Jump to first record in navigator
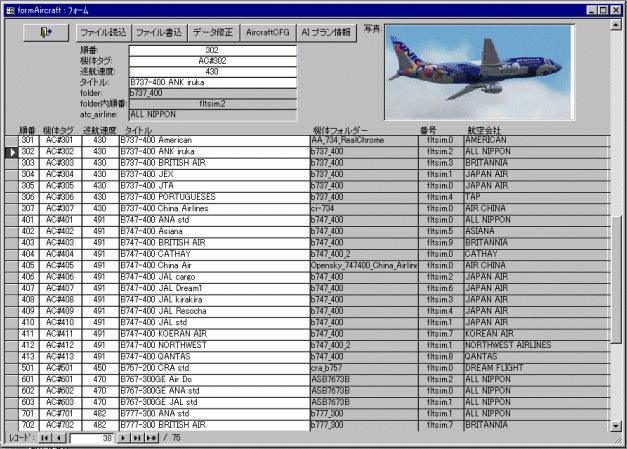 pyautogui.click(x=45, y=438)
